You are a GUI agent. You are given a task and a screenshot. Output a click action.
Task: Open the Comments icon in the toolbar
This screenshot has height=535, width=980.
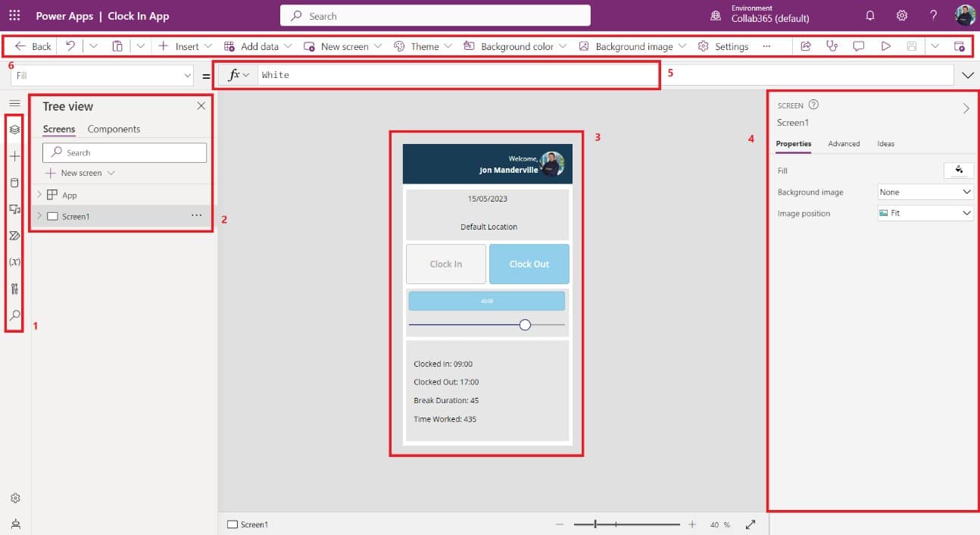[x=859, y=46]
